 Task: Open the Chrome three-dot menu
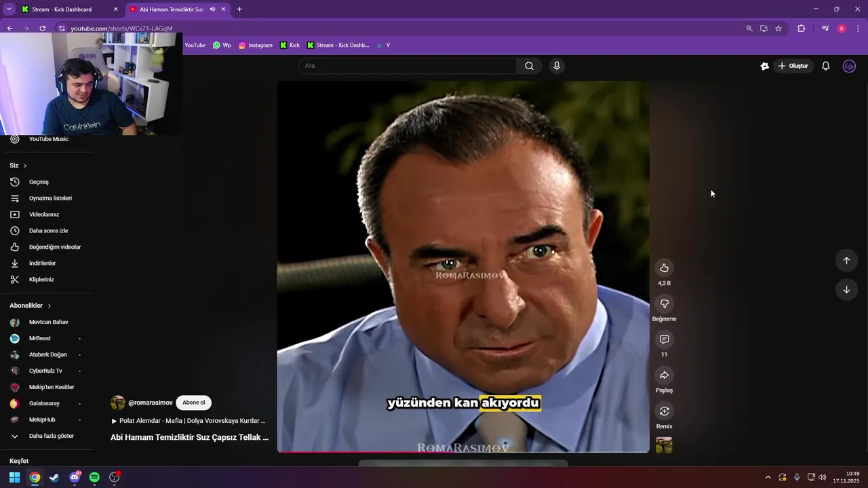[x=859, y=28]
